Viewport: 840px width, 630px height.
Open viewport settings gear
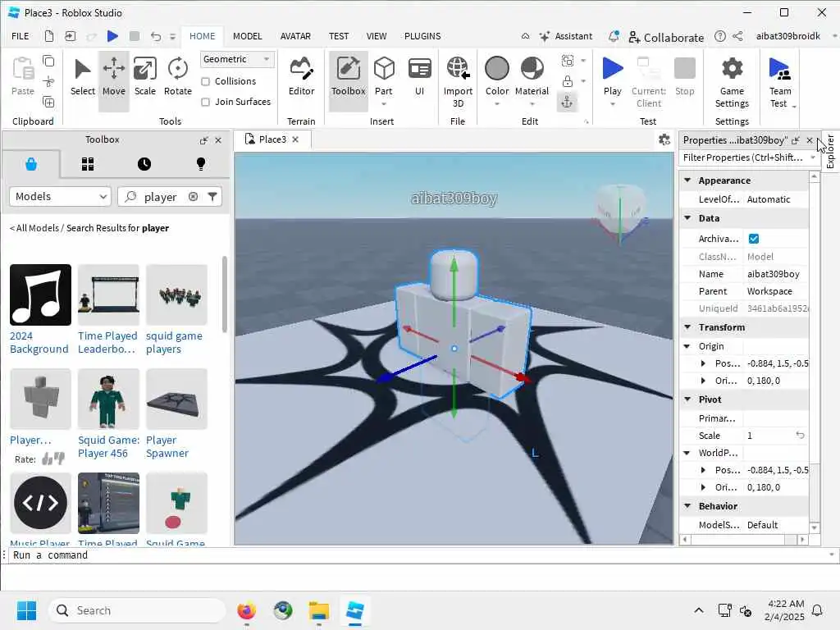coord(664,139)
